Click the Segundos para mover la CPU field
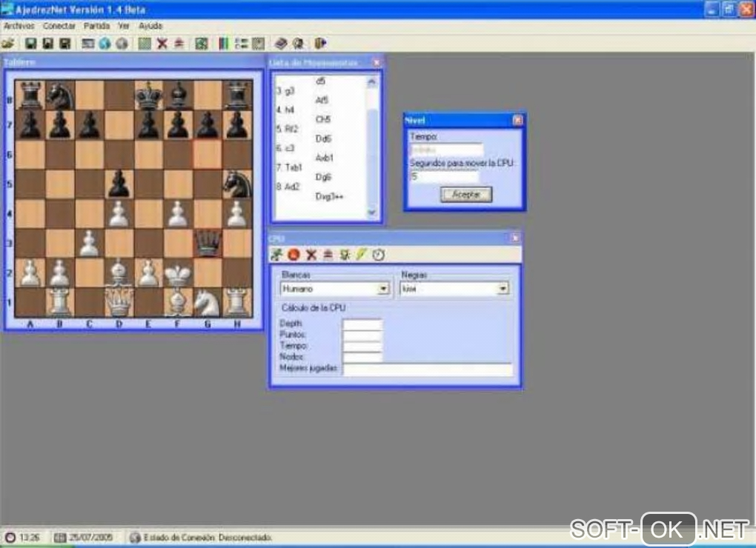This screenshot has height=548, width=756. (x=444, y=177)
